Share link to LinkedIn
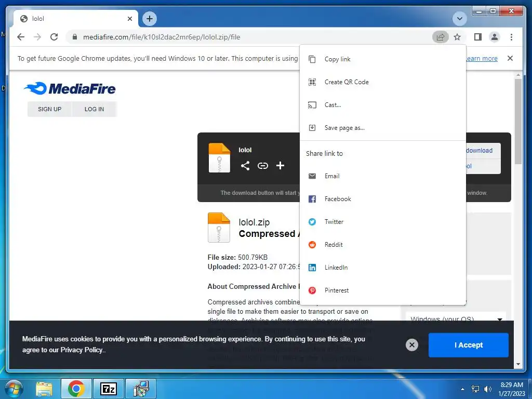532x399 pixels. (383, 268)
